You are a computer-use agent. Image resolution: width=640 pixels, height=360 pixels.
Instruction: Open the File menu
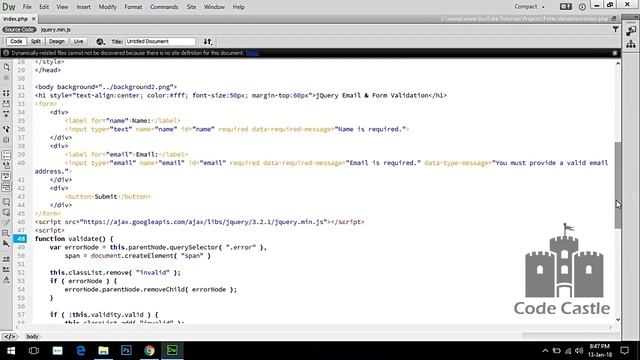coord(27,7)
